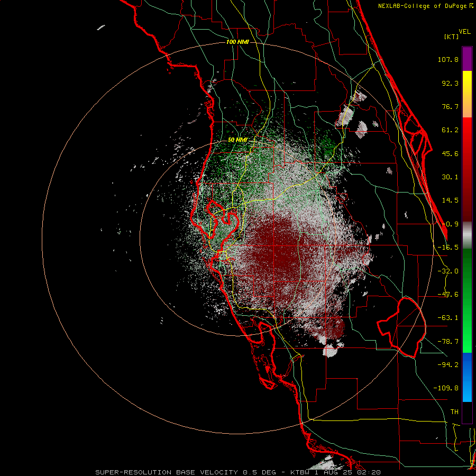The width and height of the screenshot is (476, 476).
Task: Click the 14.5 legend value
Action: pos(450,200)
